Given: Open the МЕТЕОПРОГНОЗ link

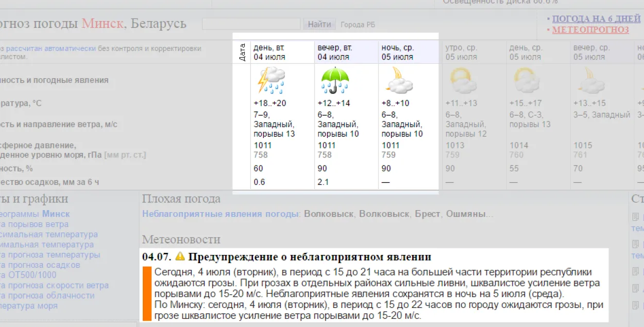Looking at the screenshot, I should 590,30.
